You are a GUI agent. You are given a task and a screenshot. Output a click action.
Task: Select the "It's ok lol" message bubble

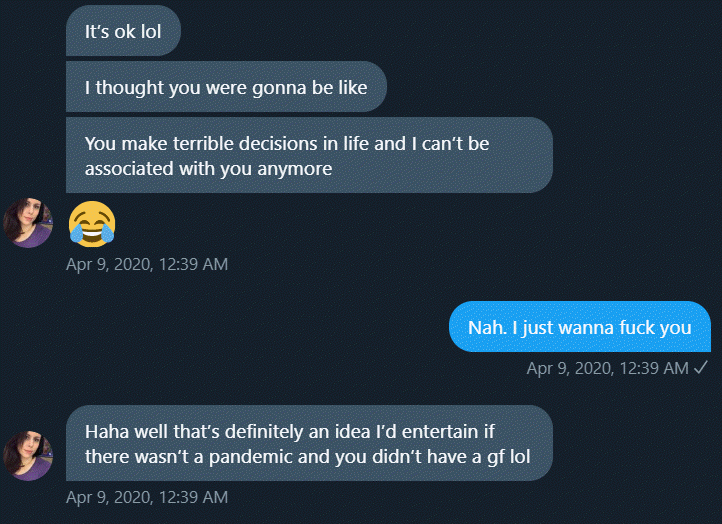[123, 31]
